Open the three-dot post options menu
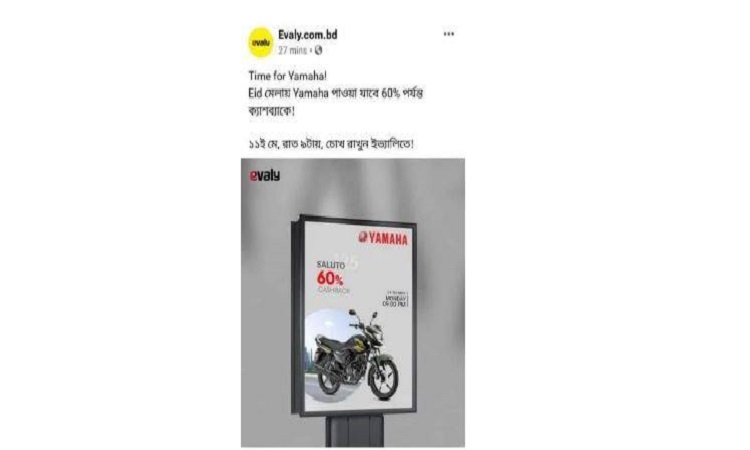Screen dimensions: 750x450 pos(448,34)
